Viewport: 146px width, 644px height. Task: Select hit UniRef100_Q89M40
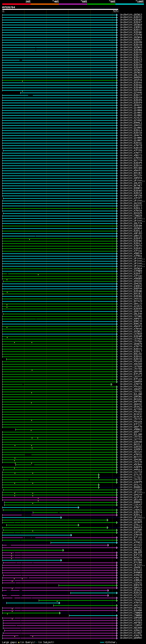click(x=131, y=638)
